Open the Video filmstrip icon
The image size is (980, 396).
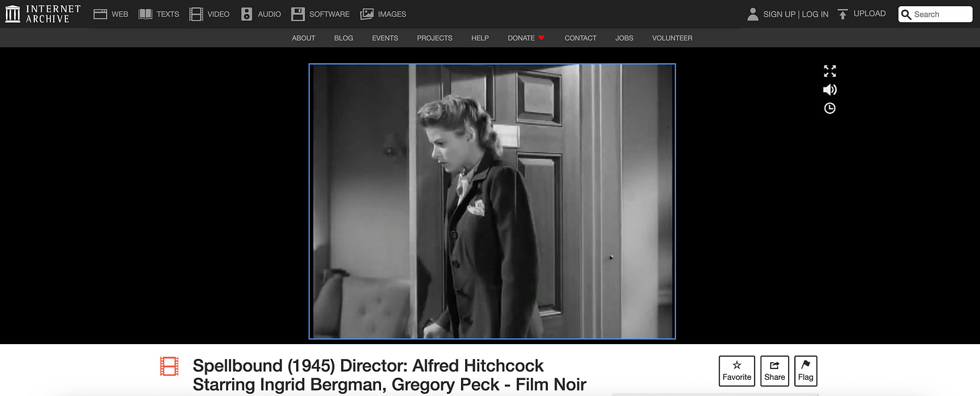pyautogui.click(x=196, y=14)
